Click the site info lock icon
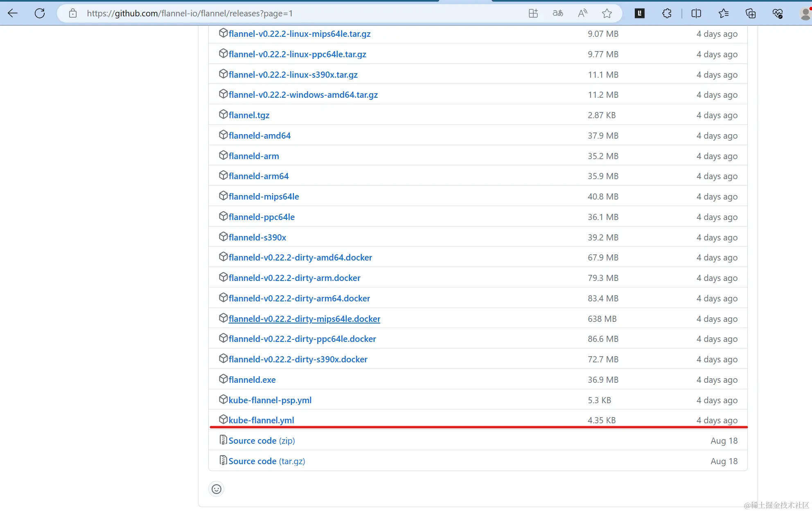This screenshot has width=812, height=512. tap(73, 13)
